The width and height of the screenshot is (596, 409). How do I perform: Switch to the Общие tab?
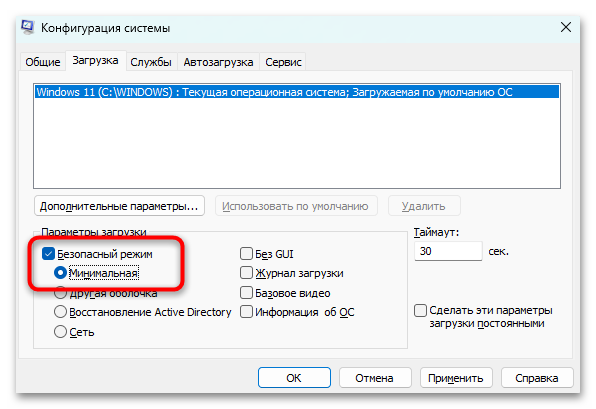pyautogui.click(x=43, y=62)
